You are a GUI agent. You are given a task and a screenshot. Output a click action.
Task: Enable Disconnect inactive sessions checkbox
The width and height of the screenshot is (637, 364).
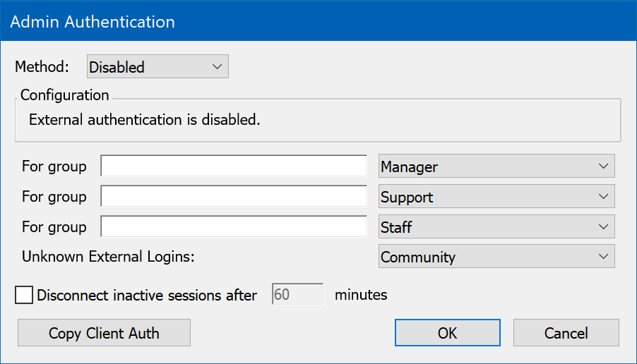[24, 295]
